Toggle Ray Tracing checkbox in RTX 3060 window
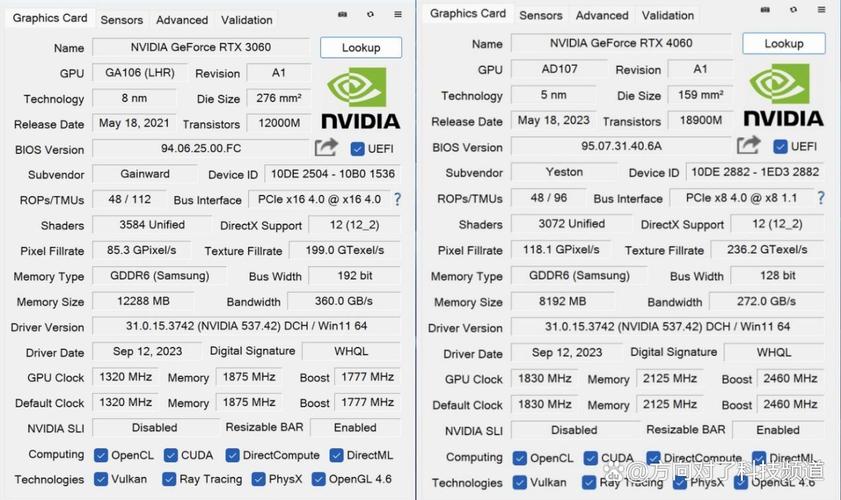The width and height of the screenshot is (841, 500). click(x=170, y=480)
